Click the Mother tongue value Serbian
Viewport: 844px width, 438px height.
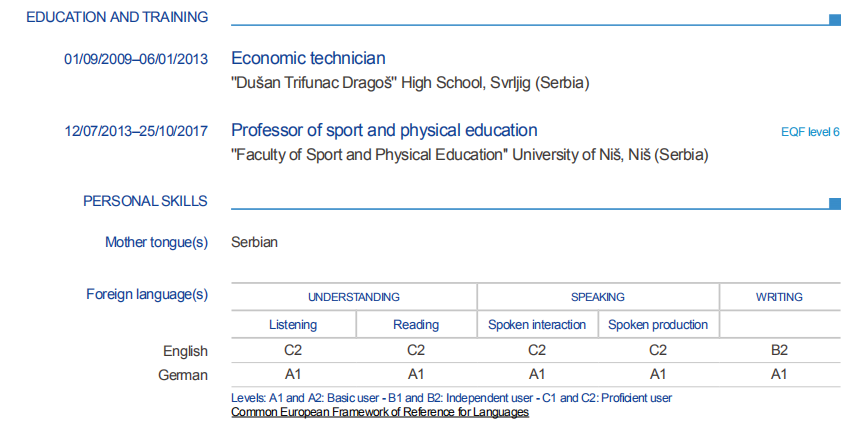tap(254, 242)
